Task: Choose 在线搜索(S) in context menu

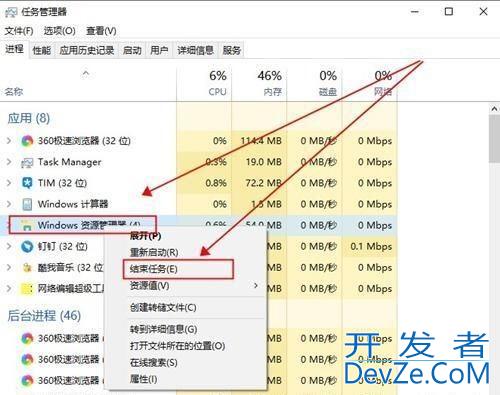Action: click(x=153, y=363)
